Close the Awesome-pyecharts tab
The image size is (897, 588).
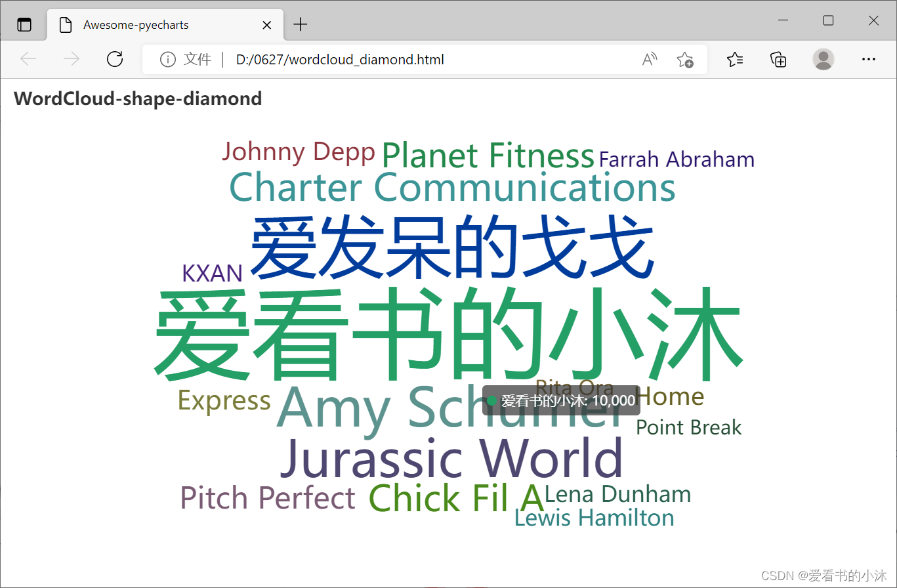click(267, 25)
